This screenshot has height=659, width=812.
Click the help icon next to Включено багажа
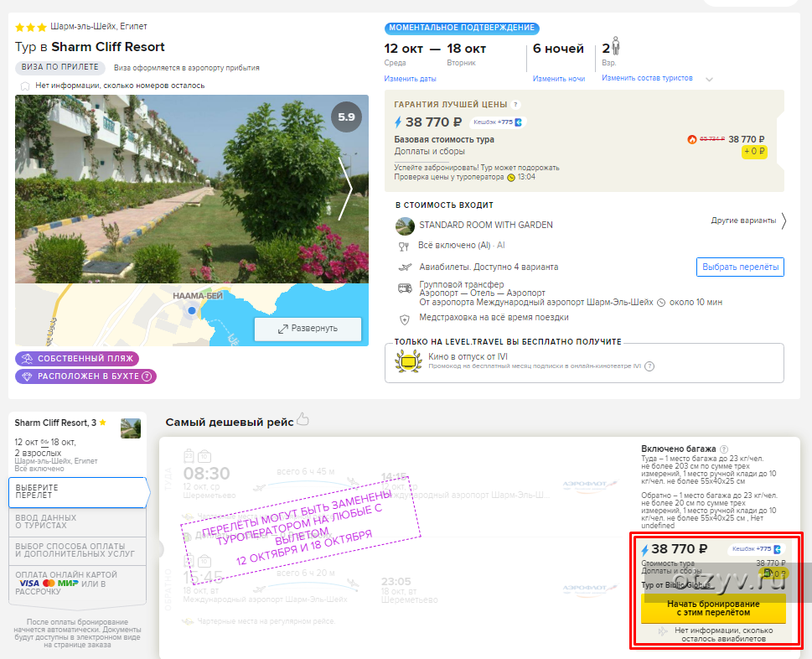[x=724, y=449]
